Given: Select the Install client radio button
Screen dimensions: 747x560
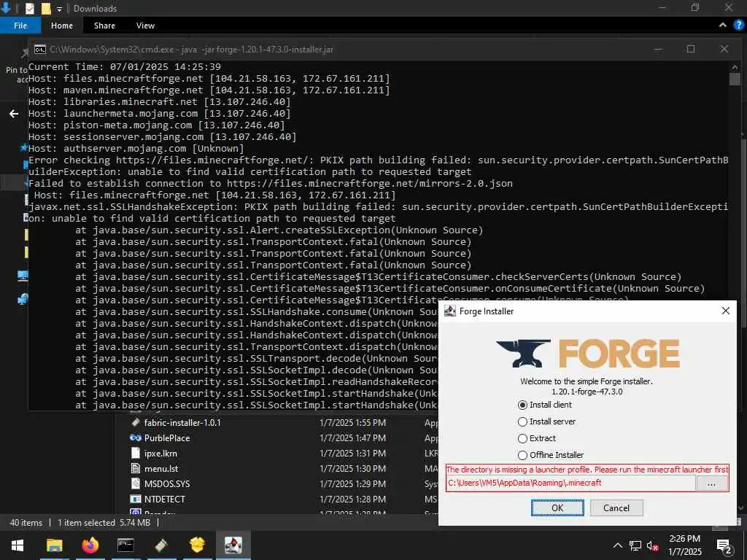Looking at the screenshot, I should coord(522,405).
